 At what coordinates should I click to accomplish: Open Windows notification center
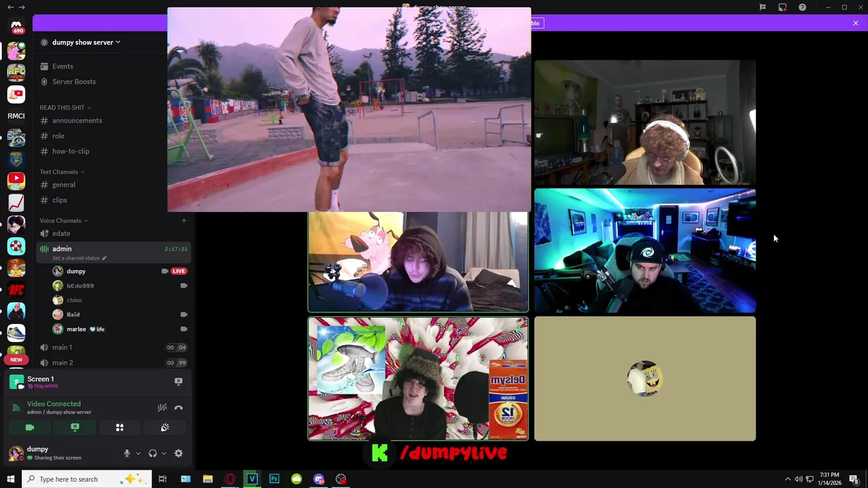point(854,479)
